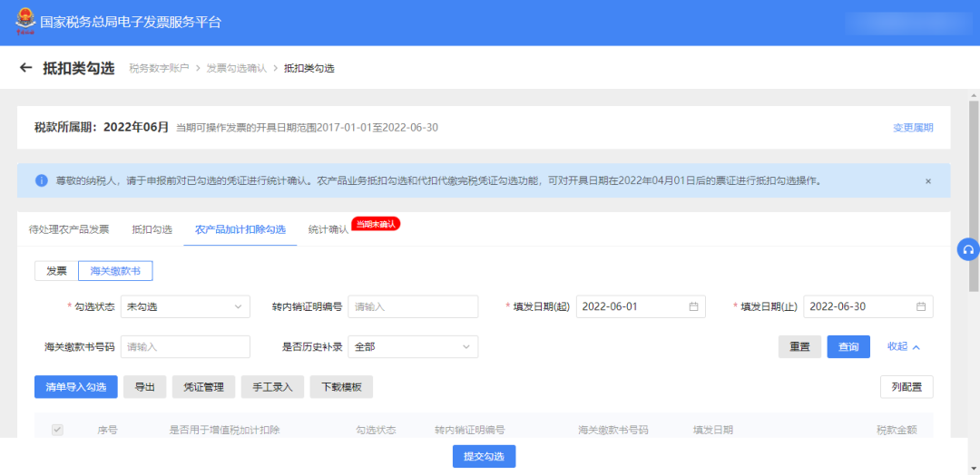This screenshot has height=475, width=980.
Task: Open 凭证管理
Action: coord(203,387)
